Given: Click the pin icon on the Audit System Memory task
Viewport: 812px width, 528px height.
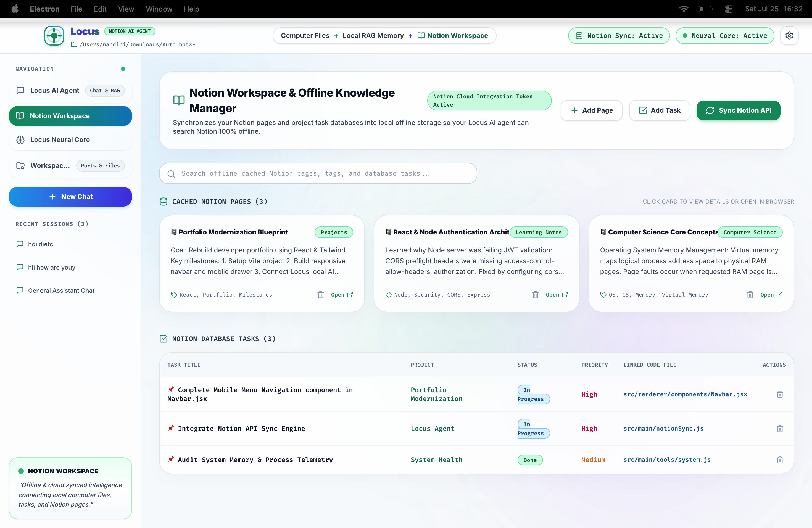Looking at the screenshot, I should coord(171,459).
